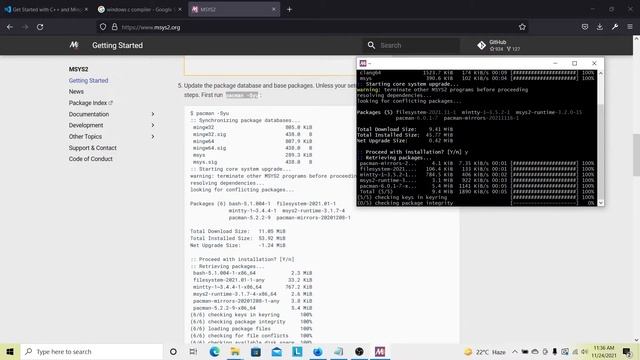Viewport: 640px width, 360px height.
Task: Open Mail app from taskbar
Action: point(276,351)
